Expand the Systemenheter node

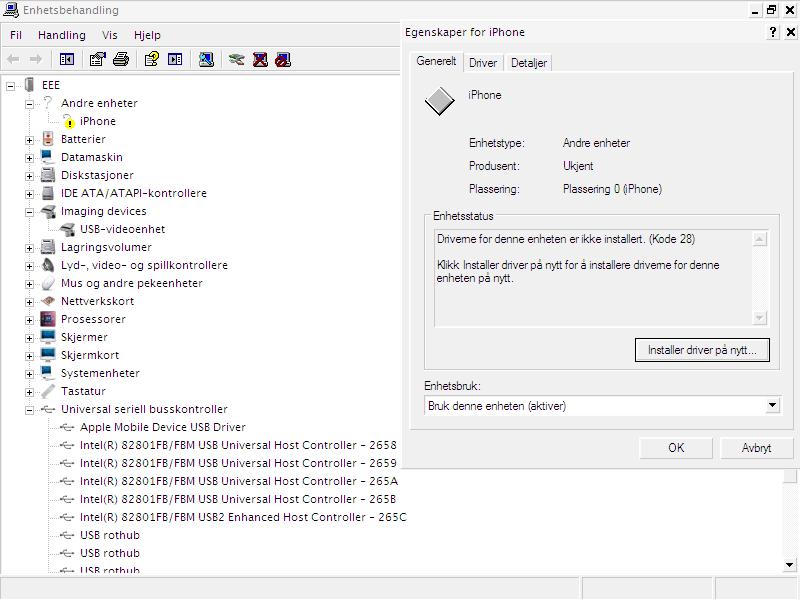pyautogui.click(x=29, y=374)
